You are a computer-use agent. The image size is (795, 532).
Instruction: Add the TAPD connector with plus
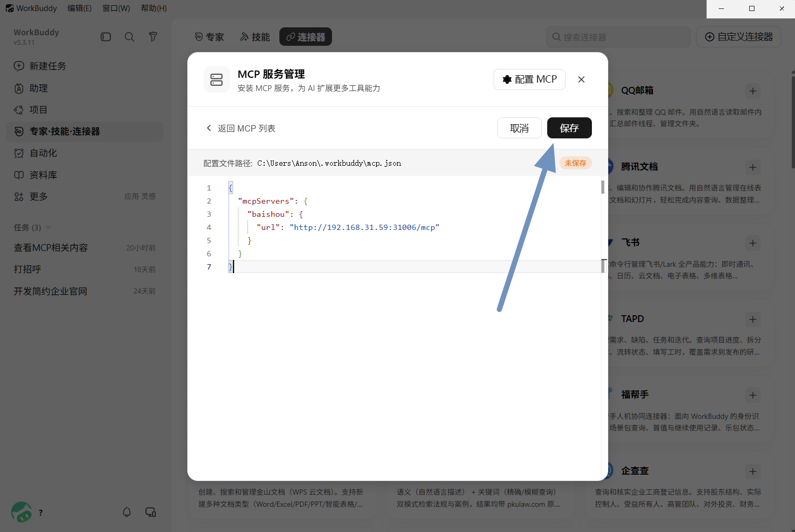click(x=753, y=319)
